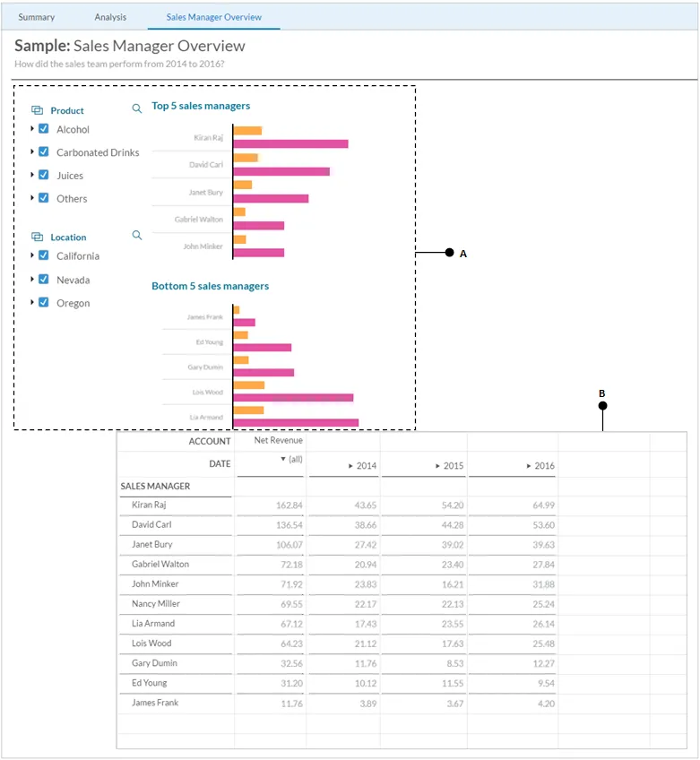
Task: Uncheck the California checkbox
Action: coord(43,255)
